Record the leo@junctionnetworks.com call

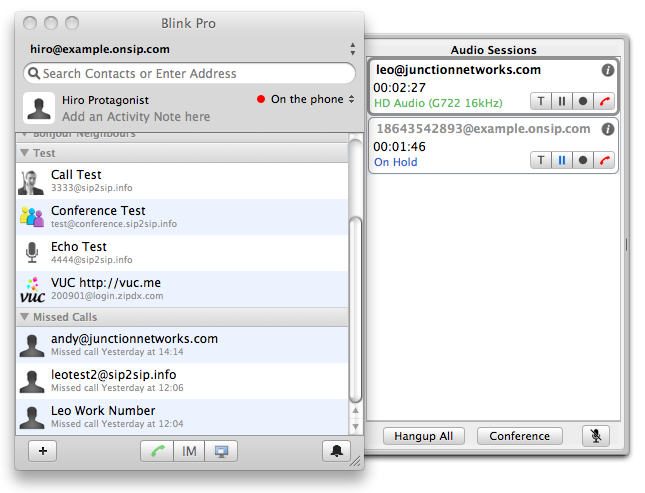[583, 101]
